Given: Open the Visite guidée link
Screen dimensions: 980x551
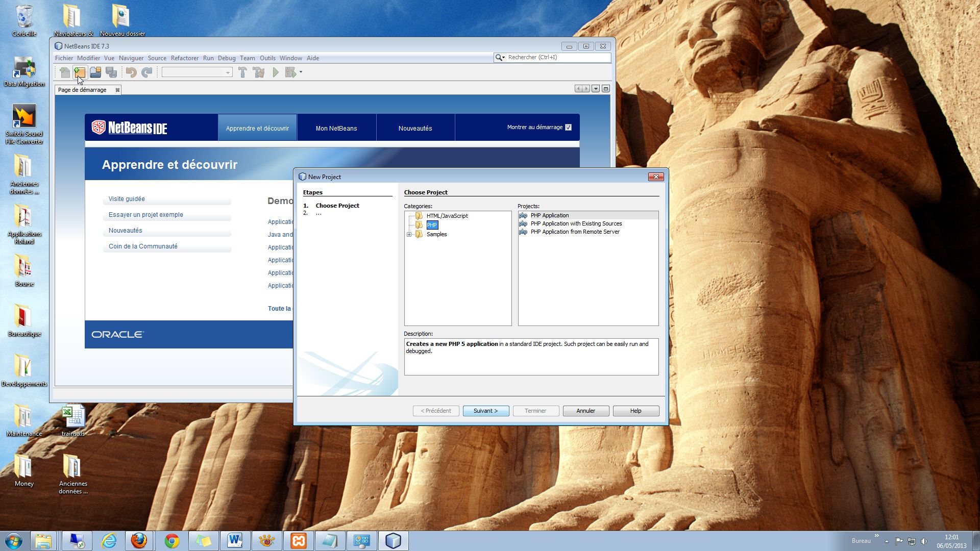Looking at the screenshot, I should (x=127, y=199).
